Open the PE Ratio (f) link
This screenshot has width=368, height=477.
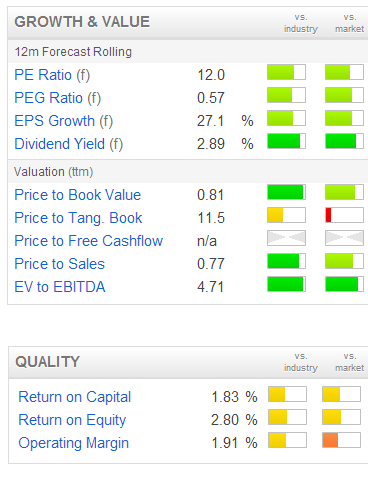[52, 75]
